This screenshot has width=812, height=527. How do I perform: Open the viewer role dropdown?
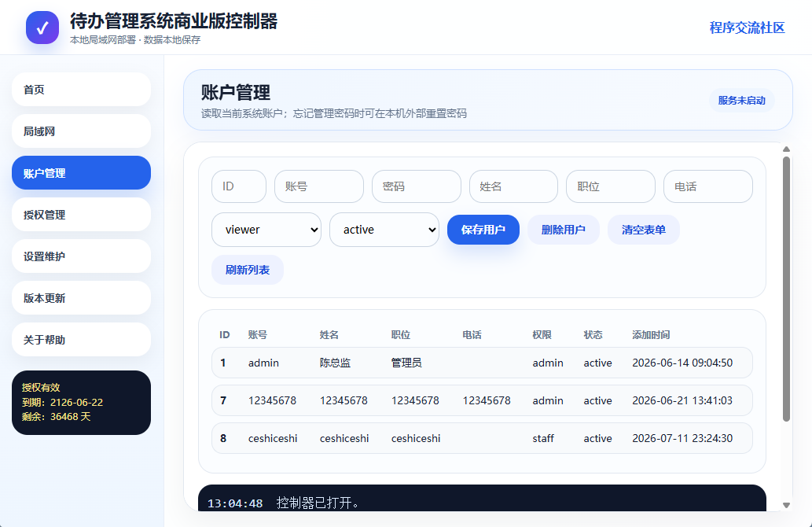(x=266, y=230)
